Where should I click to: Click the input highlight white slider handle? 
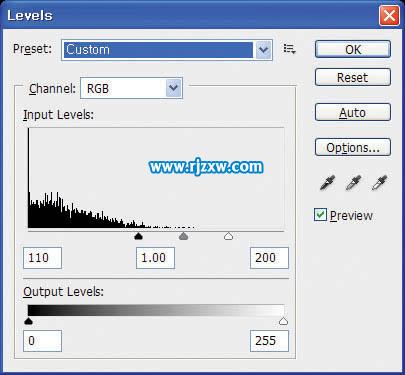(228, 236)
